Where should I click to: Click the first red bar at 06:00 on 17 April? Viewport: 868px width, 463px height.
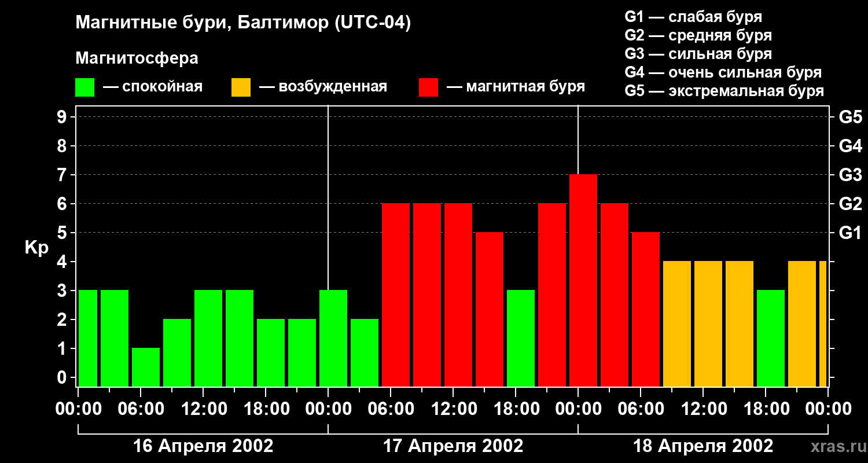click(x=396, y=295)
